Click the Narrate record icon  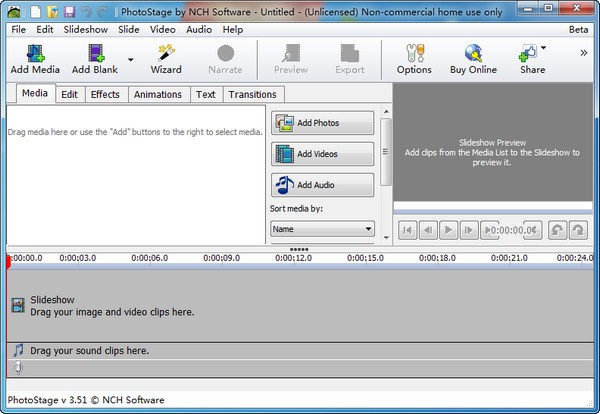[x=225, y=53]
